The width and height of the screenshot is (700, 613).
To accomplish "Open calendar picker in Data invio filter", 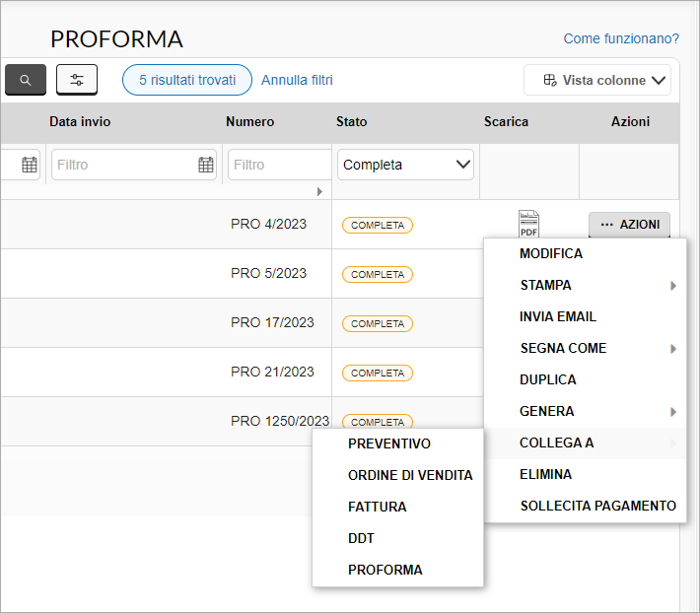I will coord(206,165).
